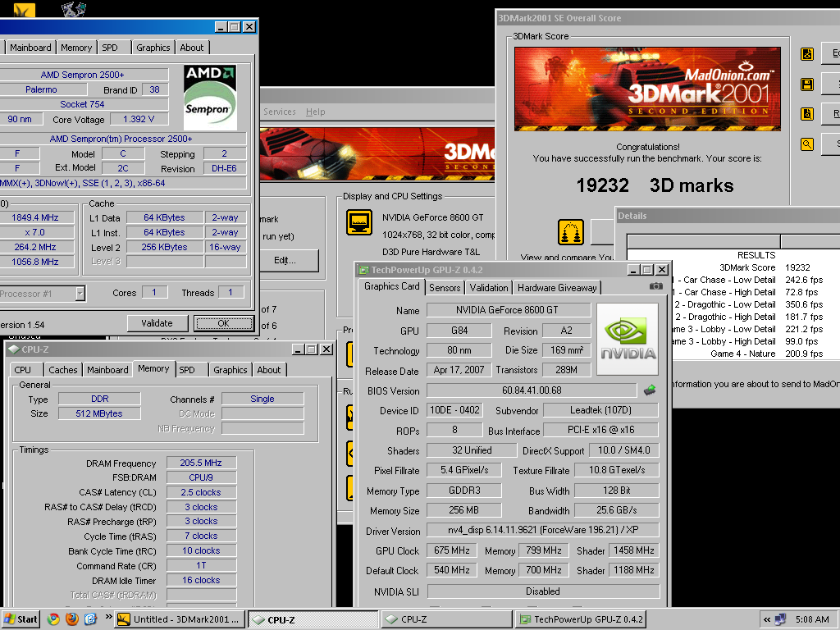840x630 pixels.
Task: Click Validate button in CPU-Z
Action: pos(157,323)
